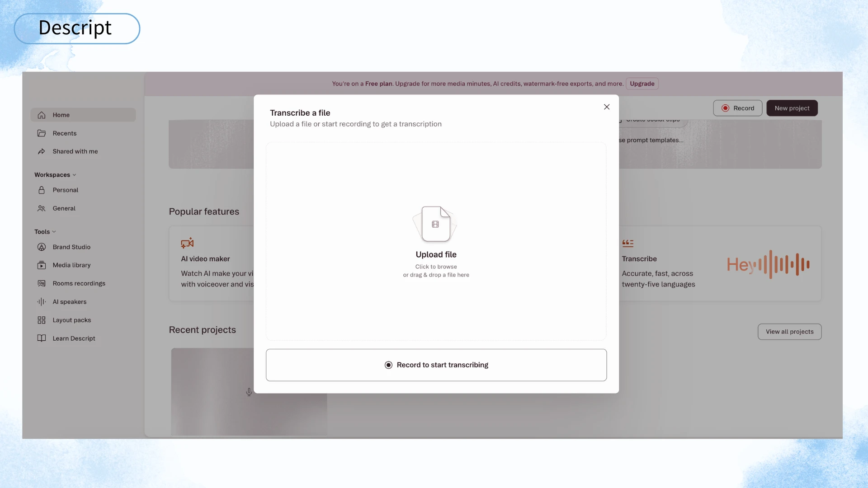Click the Home house icon in the sidebar
This screenshot has height=488, width=868.
click(x=42, y=115)
